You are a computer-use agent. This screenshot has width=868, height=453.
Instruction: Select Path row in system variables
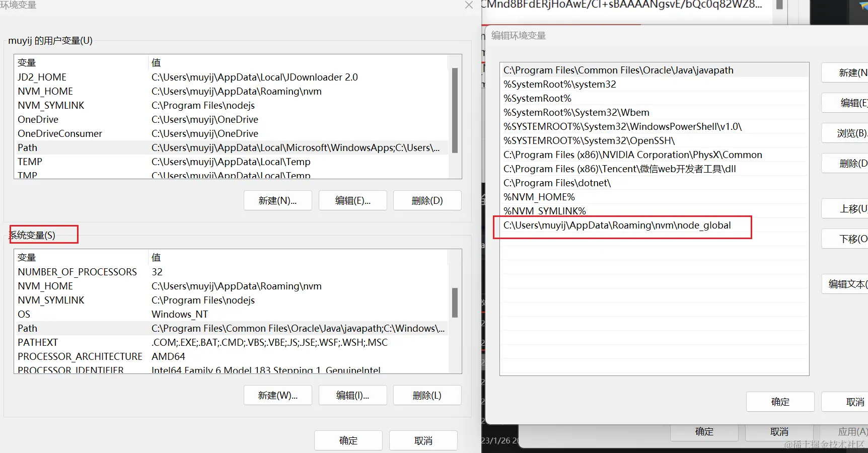click(x=231, y=328)
